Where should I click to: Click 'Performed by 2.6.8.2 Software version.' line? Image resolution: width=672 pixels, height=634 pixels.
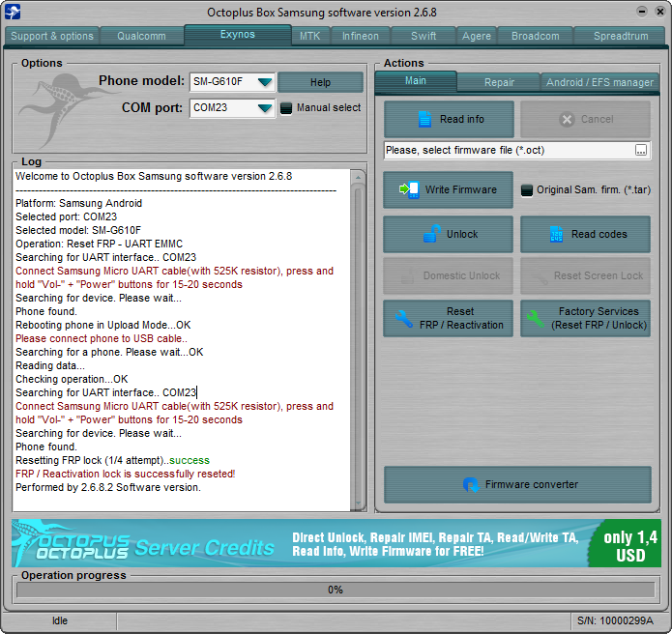108,487
